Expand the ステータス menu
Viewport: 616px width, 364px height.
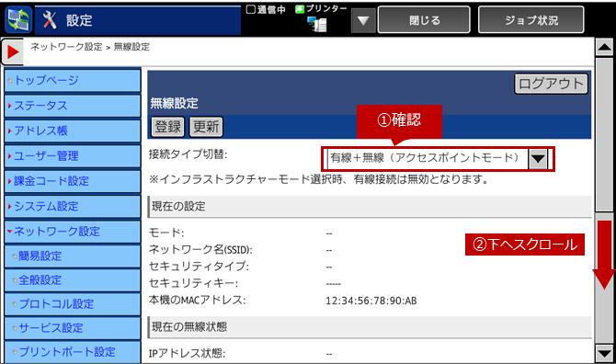pos(73,106)
